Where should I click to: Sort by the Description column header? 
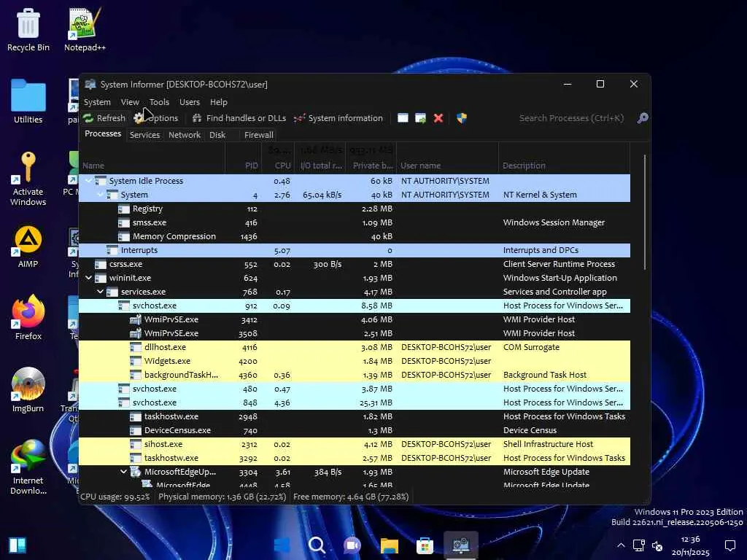point(564,166)
